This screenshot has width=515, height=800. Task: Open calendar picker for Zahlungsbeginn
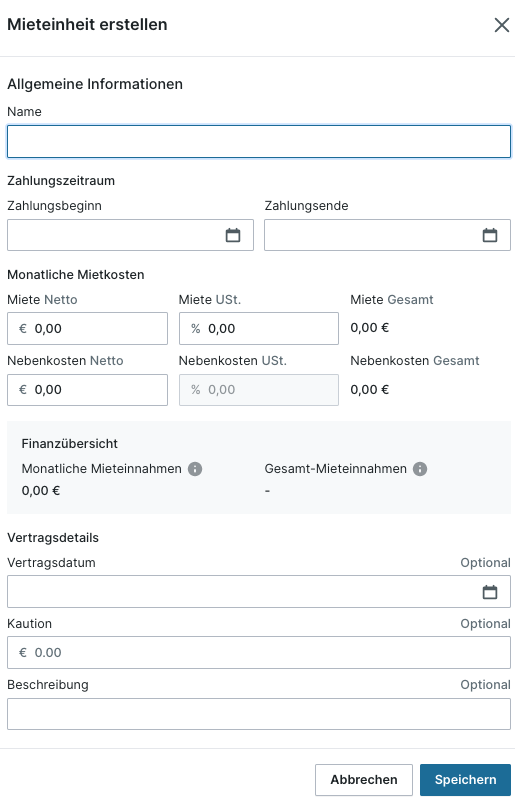click(233, 235)
